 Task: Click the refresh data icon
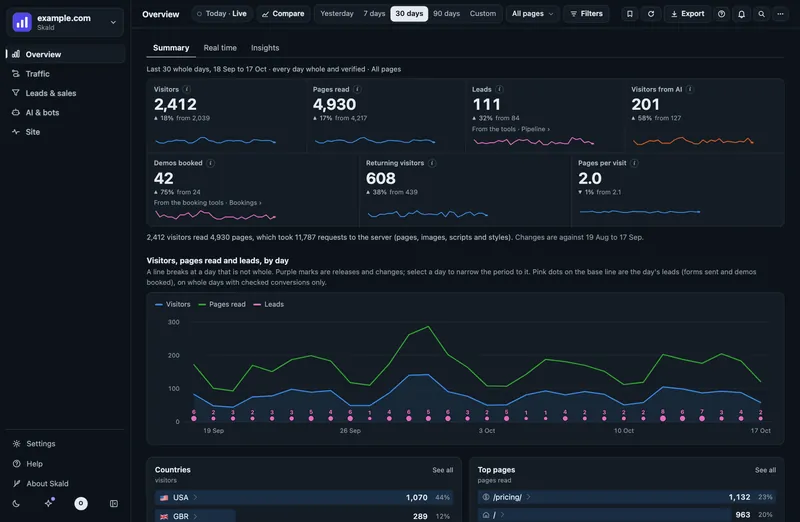651,14
